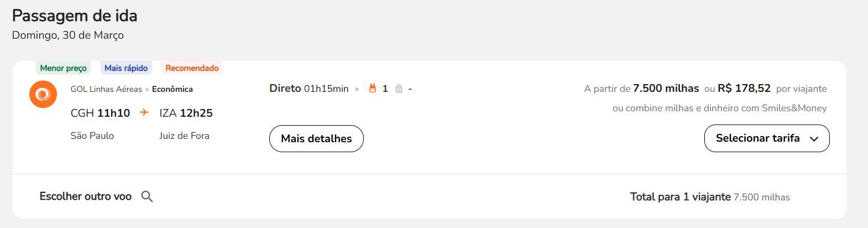Open Mais detalhes for the flight
Viewport: 868px width, 228px height.
pos(316,138)
